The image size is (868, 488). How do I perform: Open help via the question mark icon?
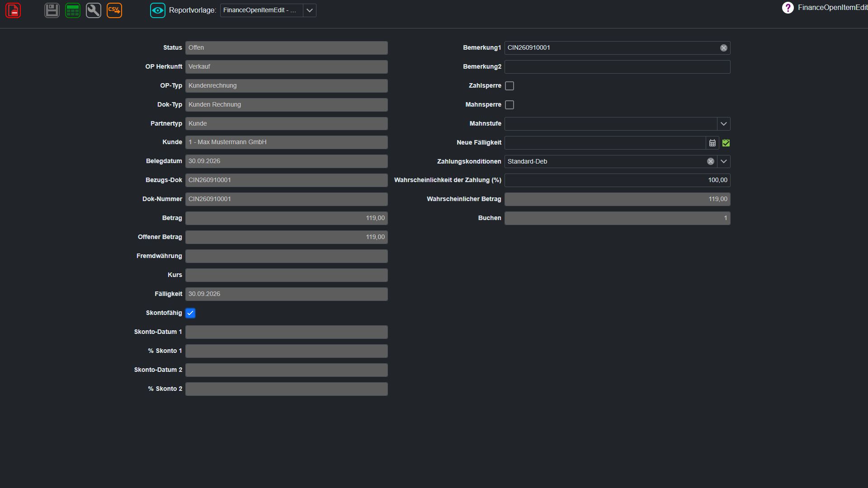[x=788, y=8]
